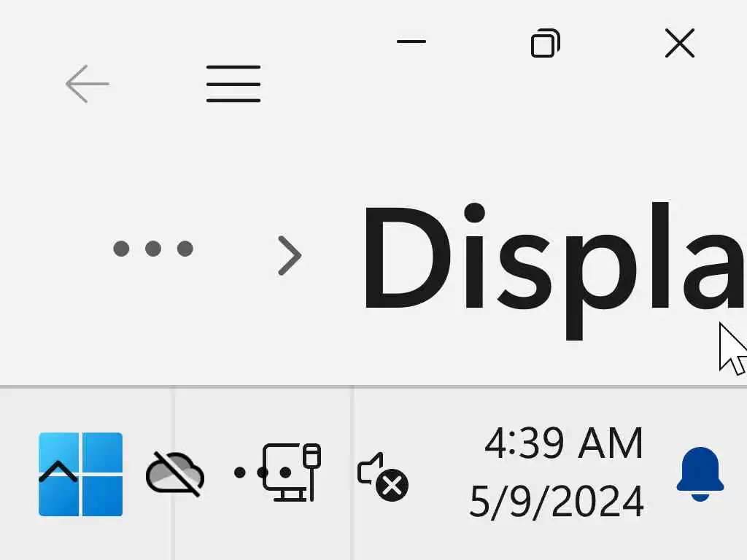Open the clock showing 4:39 AM

564,443
